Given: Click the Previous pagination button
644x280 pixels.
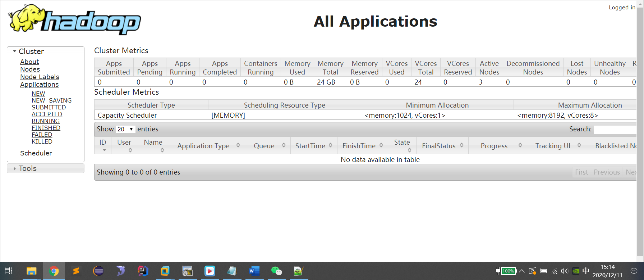Looking at the screenshot, I should coord(607,172).
